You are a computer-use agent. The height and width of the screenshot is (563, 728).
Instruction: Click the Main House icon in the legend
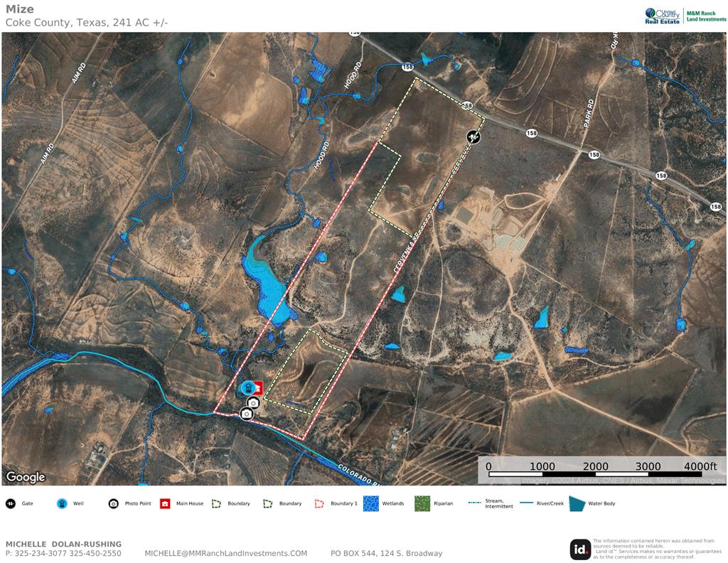(x=165, y=503)
